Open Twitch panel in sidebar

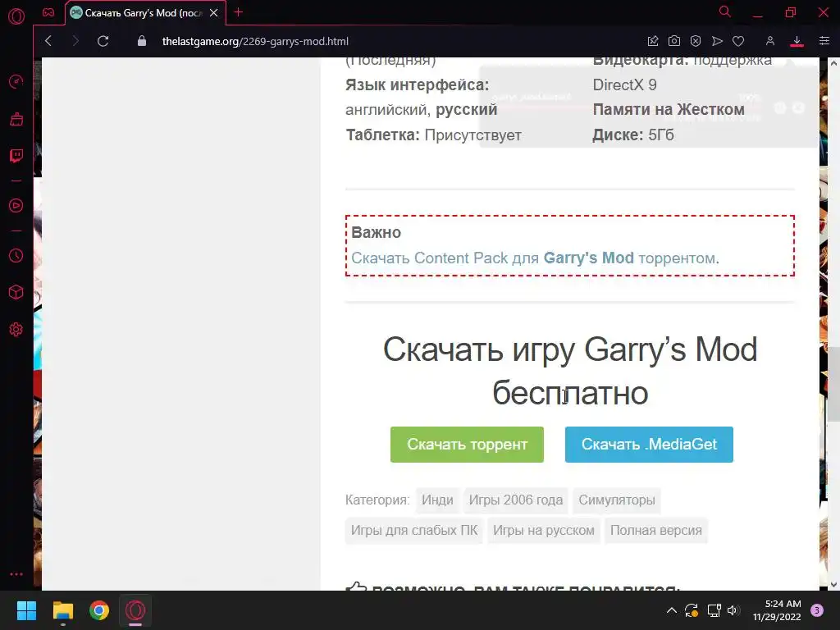pyautogui.click(x=16, y=156)
